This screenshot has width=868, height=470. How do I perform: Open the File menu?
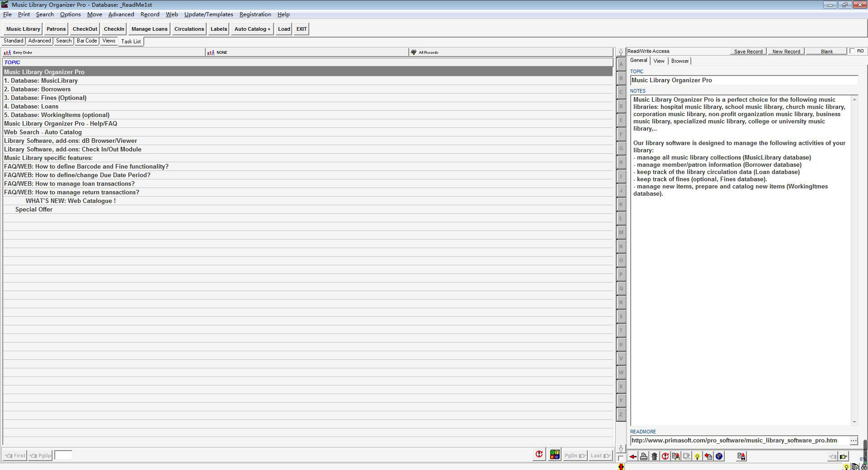click(x=7, y=14)
